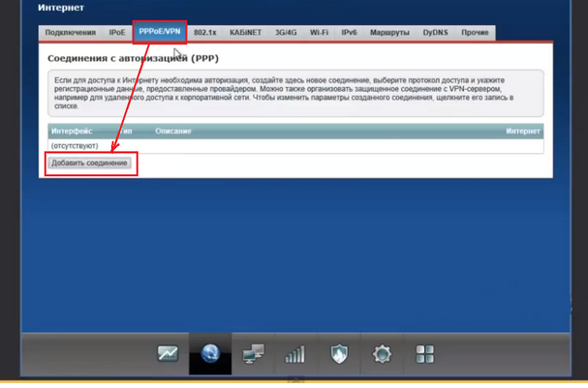The image size is (588, 388).
Task: Click the Интернет column header
Action: (523, 131)
